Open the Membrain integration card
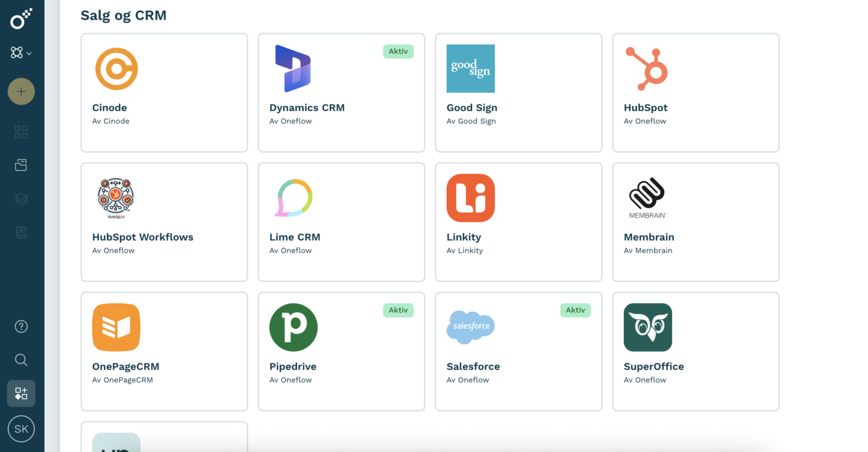Image resolution: width=868 pixels, height=452 pixels. point(696,222)
